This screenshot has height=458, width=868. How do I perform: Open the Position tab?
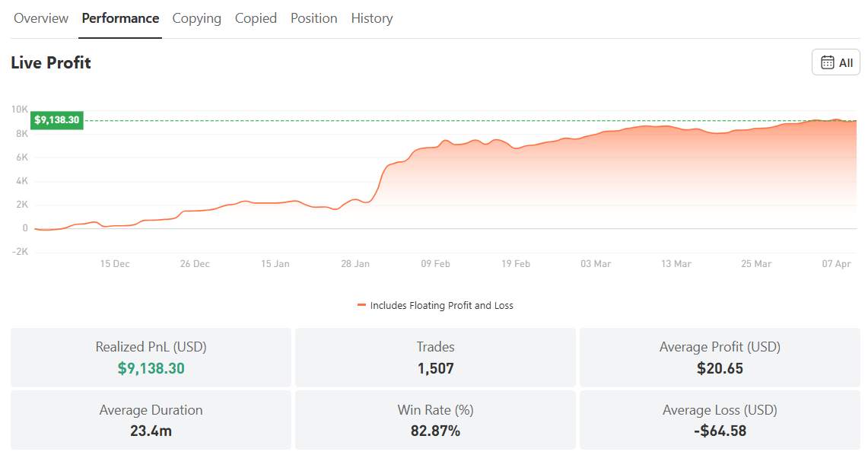point(313,18)
